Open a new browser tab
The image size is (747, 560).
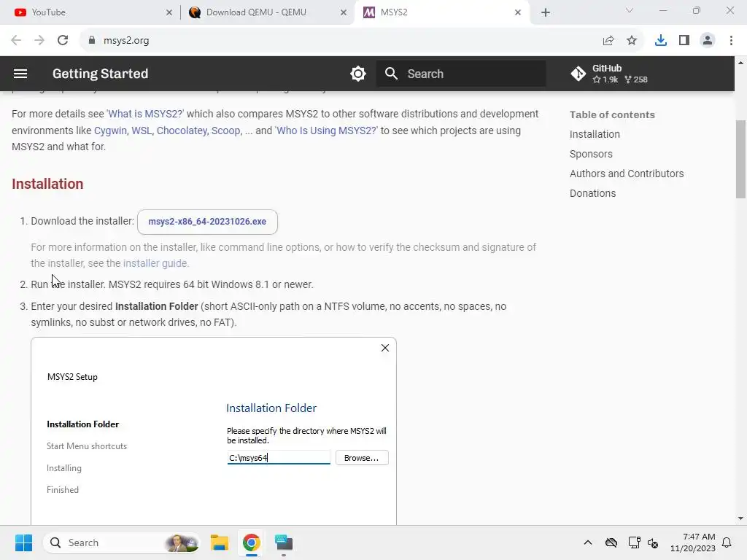[x=546, y=13]
